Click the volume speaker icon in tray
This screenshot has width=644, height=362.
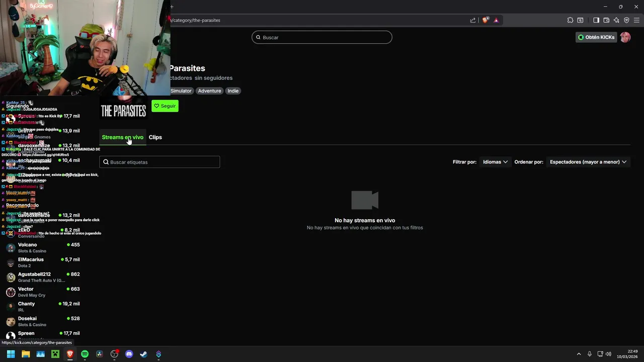point(608,354)
